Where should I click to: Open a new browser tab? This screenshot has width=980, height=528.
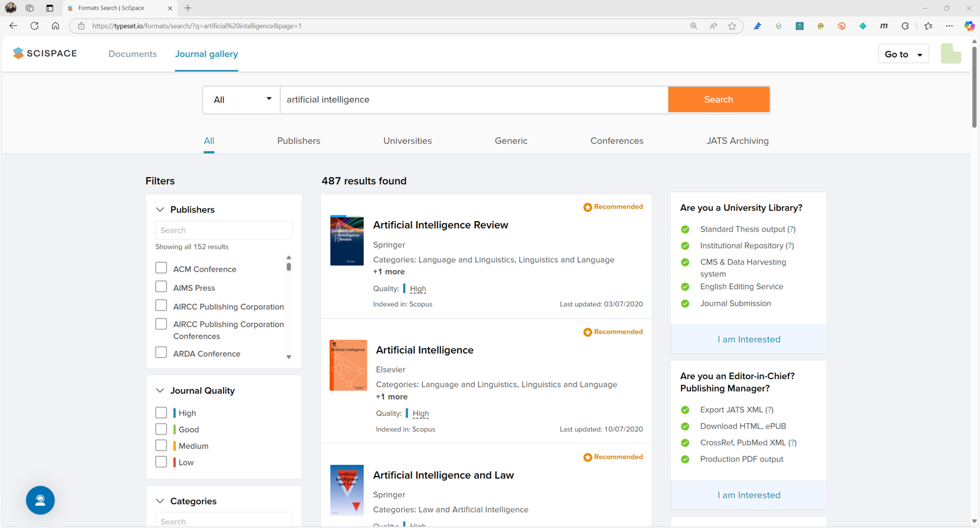point(188,8)
